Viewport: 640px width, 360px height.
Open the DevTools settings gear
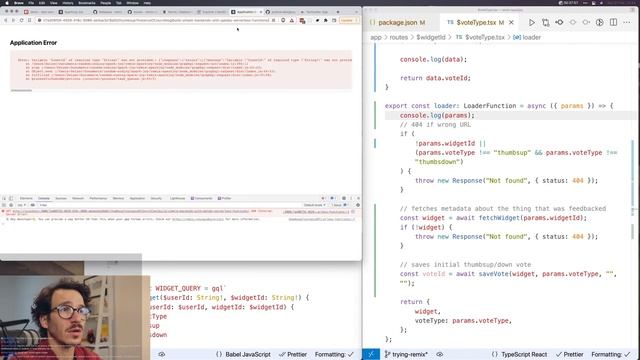(344, 198)
